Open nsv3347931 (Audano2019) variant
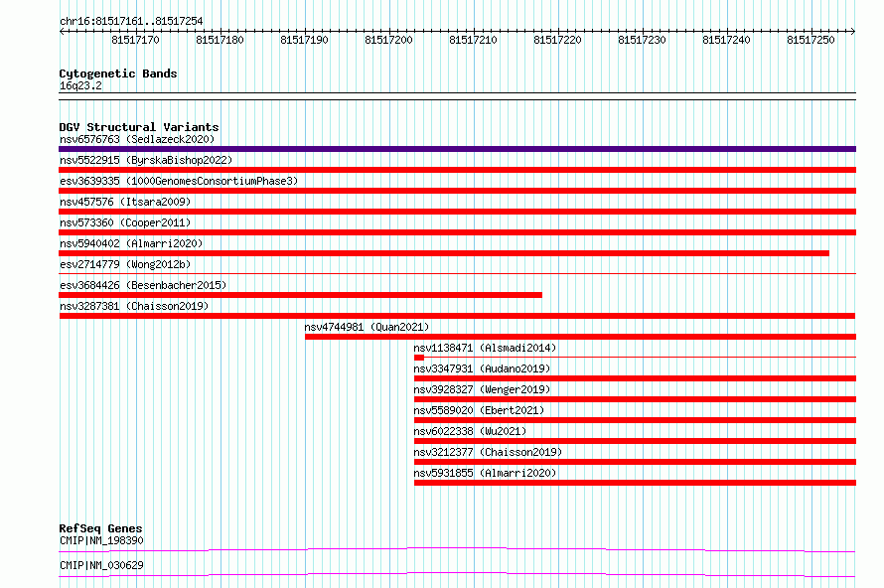 tap(482, 368)
